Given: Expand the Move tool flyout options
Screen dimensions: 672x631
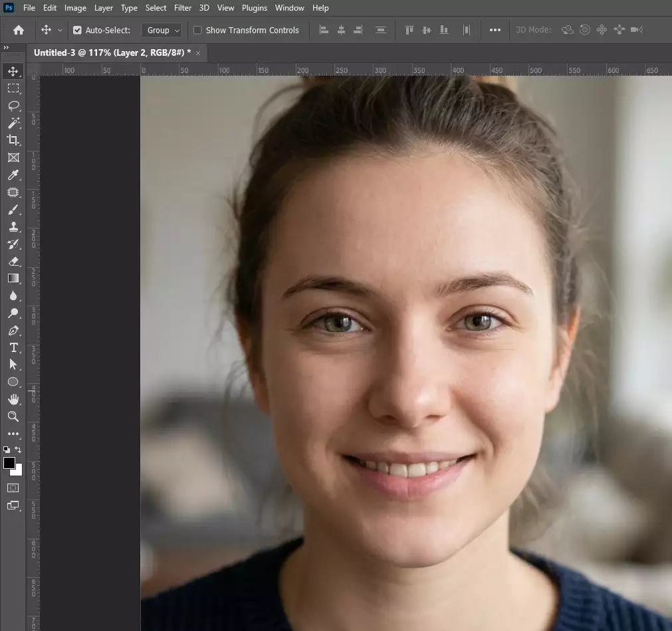Looking at the screenshot, I should pos(60,30).
